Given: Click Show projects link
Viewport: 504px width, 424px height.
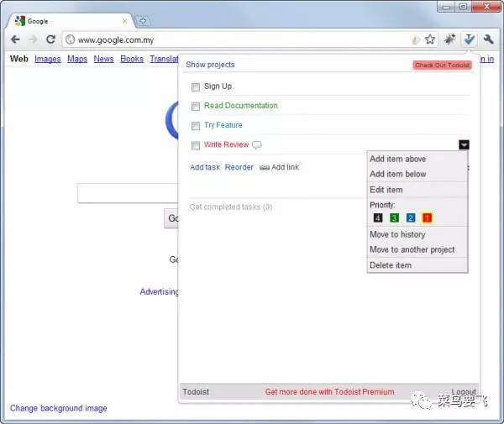Looking at the screenshot, I should coord(210,65).
